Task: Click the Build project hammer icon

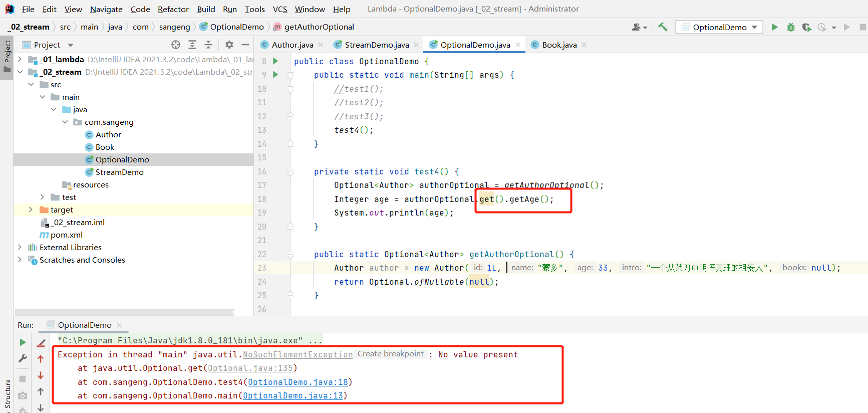Action: pyautogui.click(x=663, y=27)
